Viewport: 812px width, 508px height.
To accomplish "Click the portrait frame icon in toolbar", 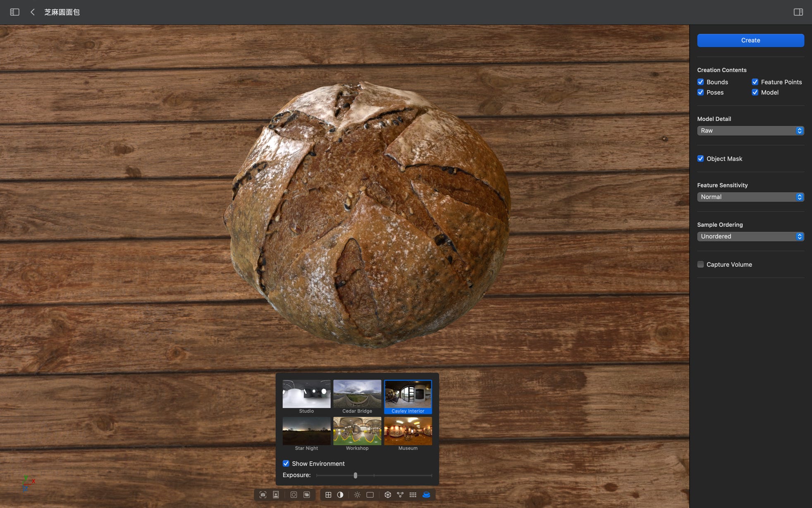I will (x=276, y=495).
